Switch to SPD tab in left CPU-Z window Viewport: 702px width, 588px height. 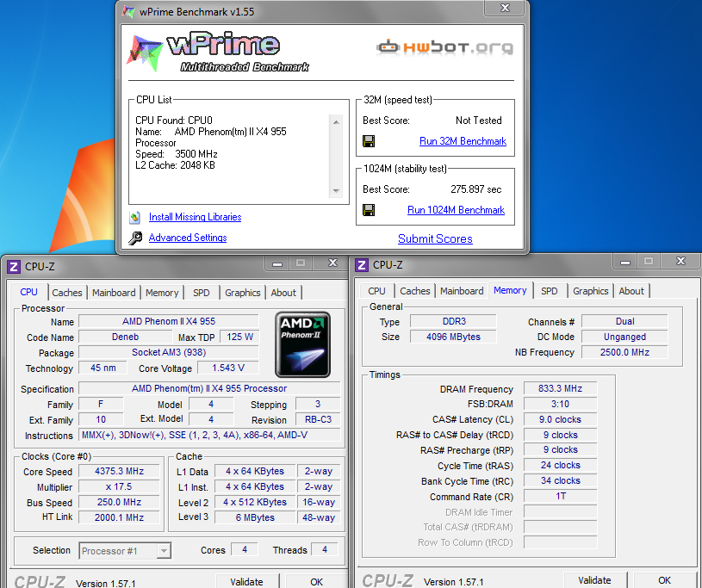pos(202,293)
